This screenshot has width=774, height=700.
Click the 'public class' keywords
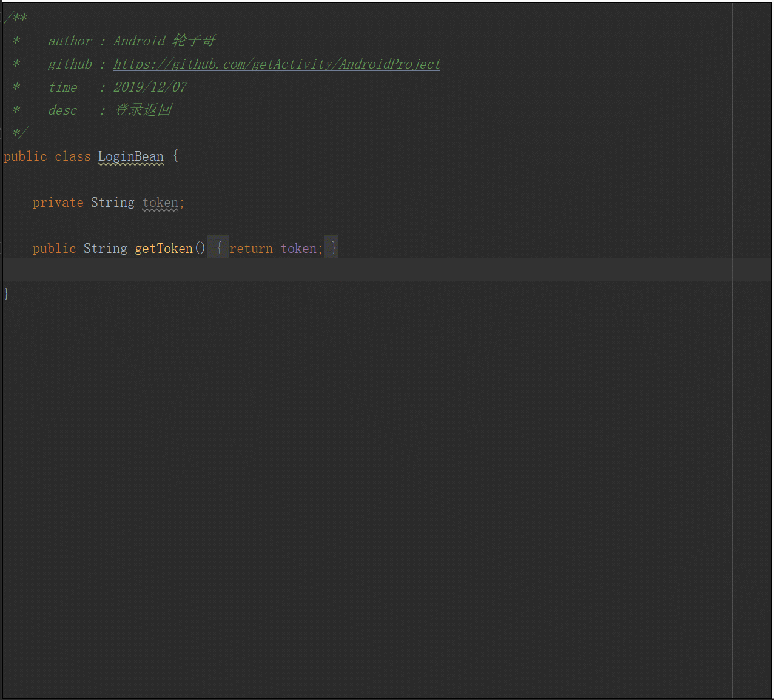coord(47,156)
